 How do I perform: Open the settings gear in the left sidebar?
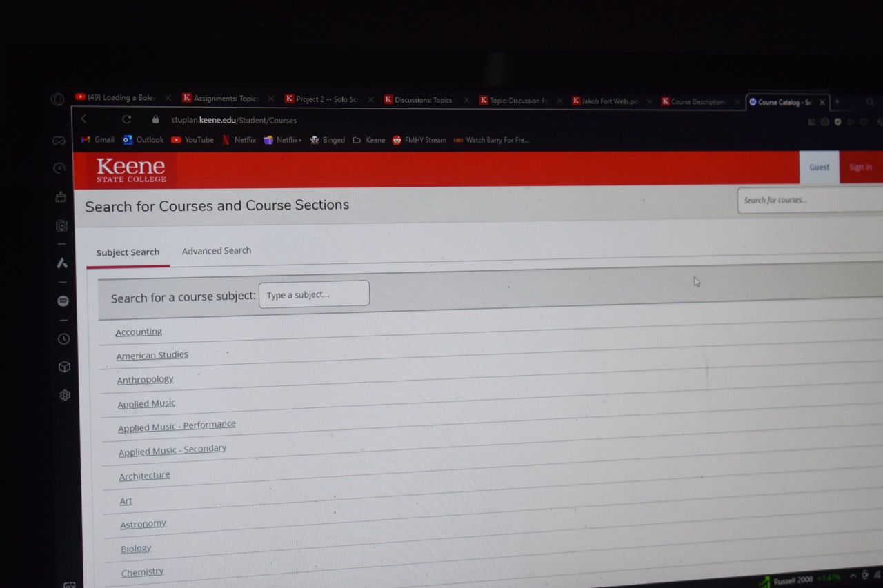(64, 394)
